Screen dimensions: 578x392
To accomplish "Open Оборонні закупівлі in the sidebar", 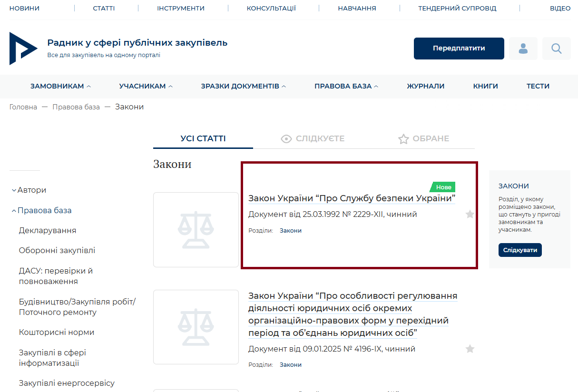I will tap(57, 250).
